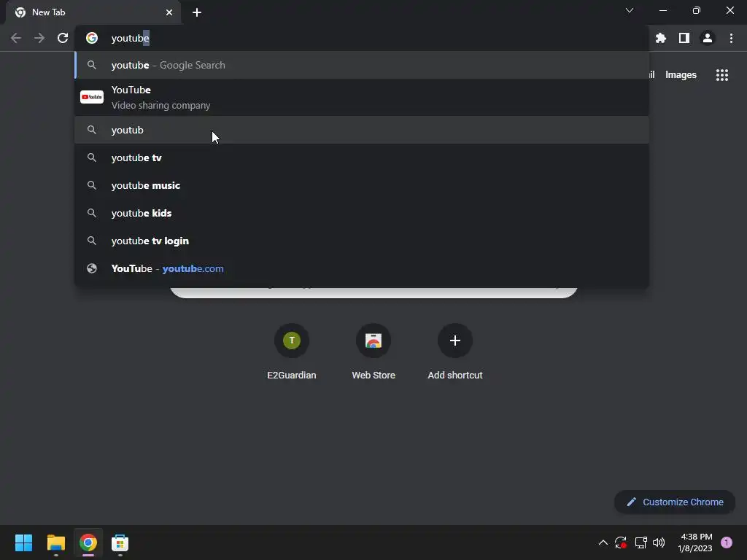The width and height of the screenshot is (747, 560).
Task: Click the YouTube logo thumbnail in suggestions
Action: click(x=92, y=97)
